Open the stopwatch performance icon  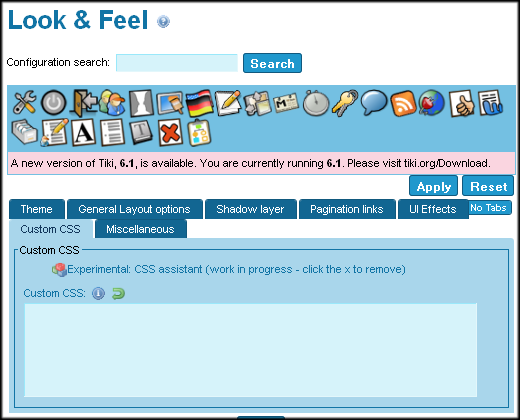pyautogui.click(x=316, y=103)
